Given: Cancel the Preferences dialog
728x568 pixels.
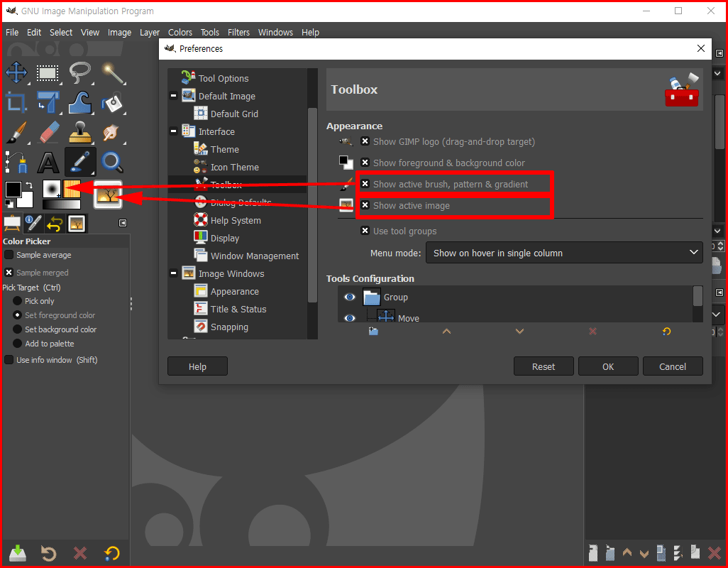Looking at the screenshot, I should (x=673, y=366).
